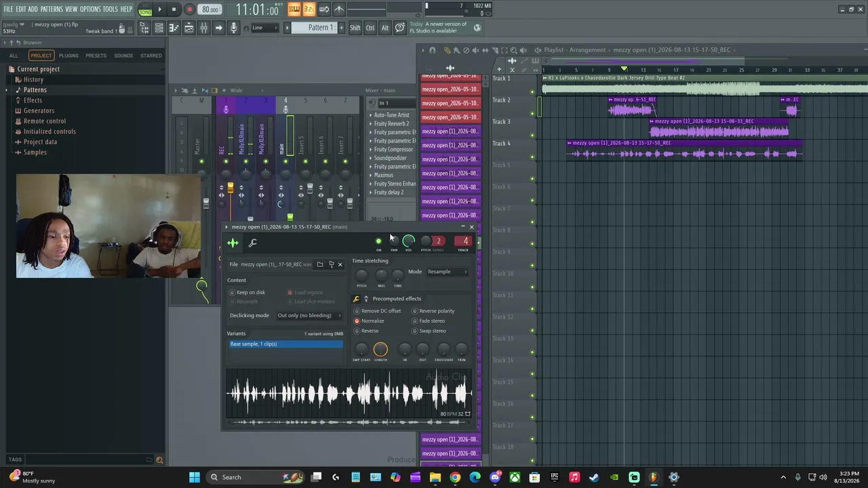The width and height of the screenshot is (868, 488).
Task: Select Fruity Reeverb 2 effect slot
Action: tap(392, 124)
